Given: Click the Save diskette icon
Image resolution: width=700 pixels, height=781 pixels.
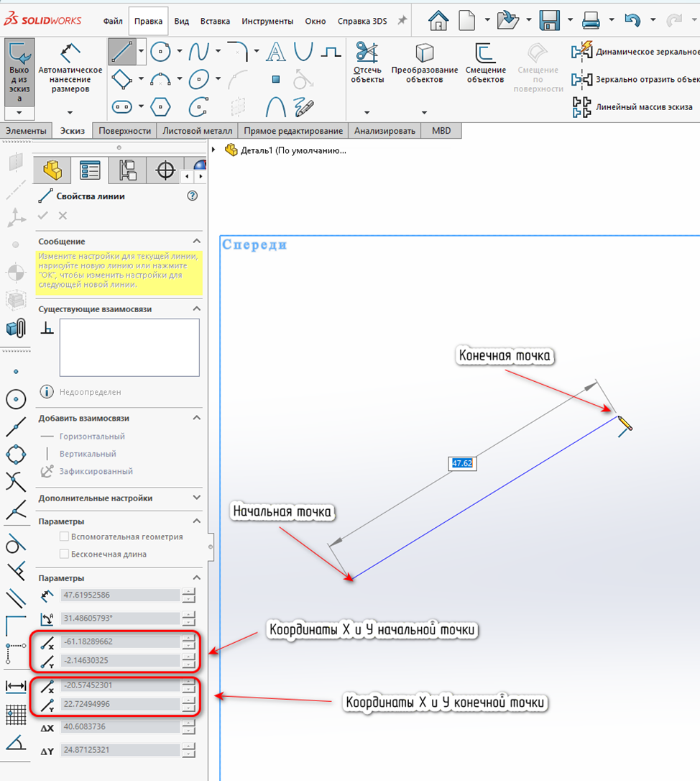Looking at the screenshot, I should point(550,21).
